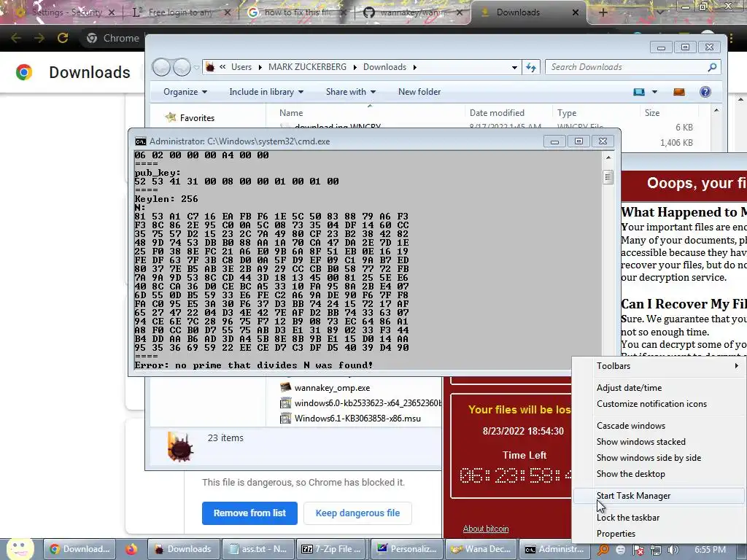Open the About bitcoin link
The image size is (747, 560).
(485, 529)
